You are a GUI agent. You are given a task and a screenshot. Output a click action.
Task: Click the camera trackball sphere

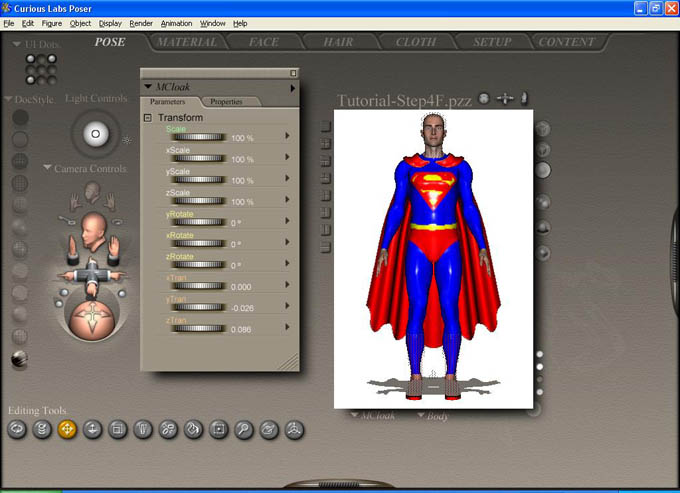[92, 320]
